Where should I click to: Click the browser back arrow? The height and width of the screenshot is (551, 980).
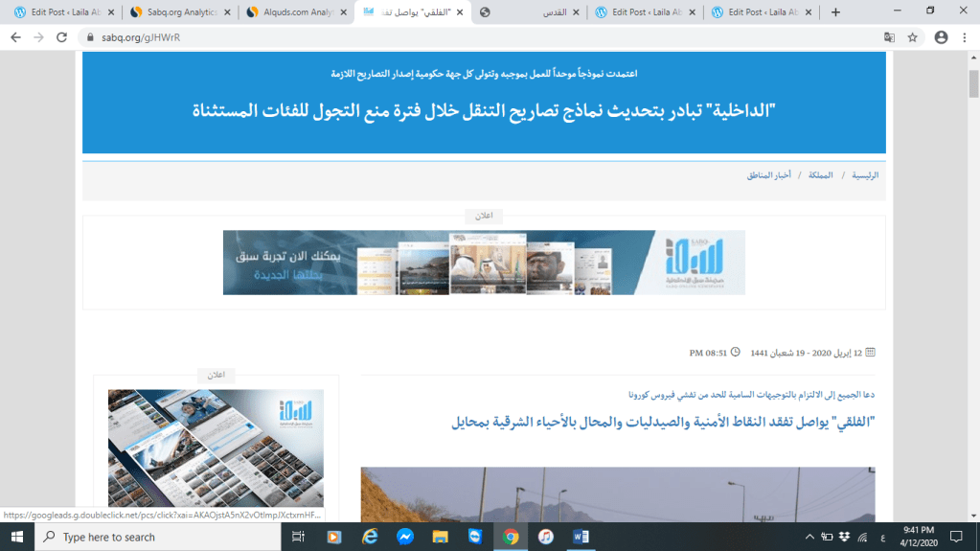15,37
